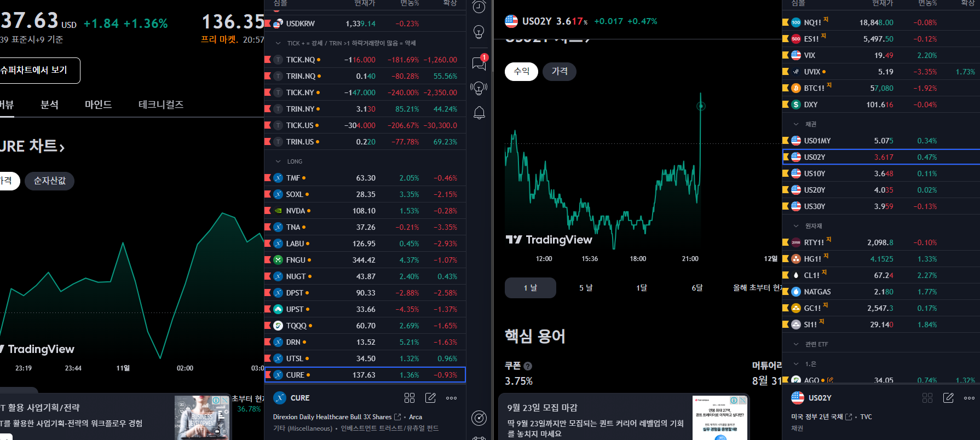Collapse the 채권 section in right watchlist
The image size is (980, 440).
point(796,124)
